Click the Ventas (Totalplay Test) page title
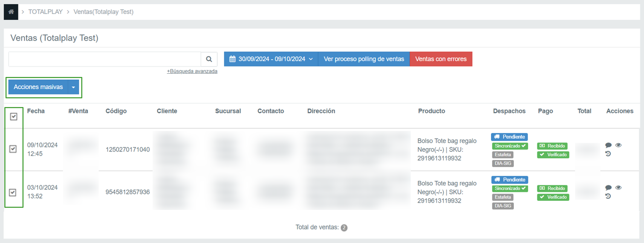The width and height of the screenshot is (644, 243). point(54,38)
